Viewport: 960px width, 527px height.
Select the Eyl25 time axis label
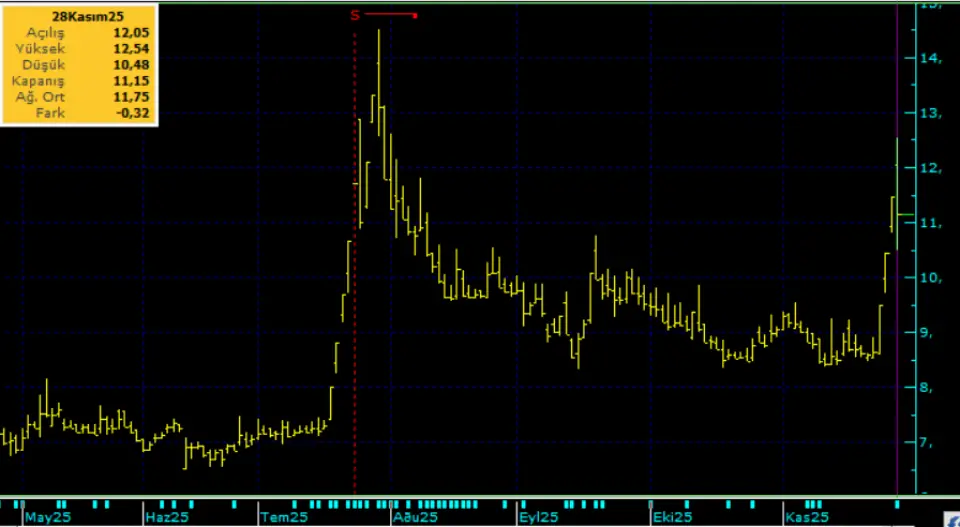(x=538, y=517)
